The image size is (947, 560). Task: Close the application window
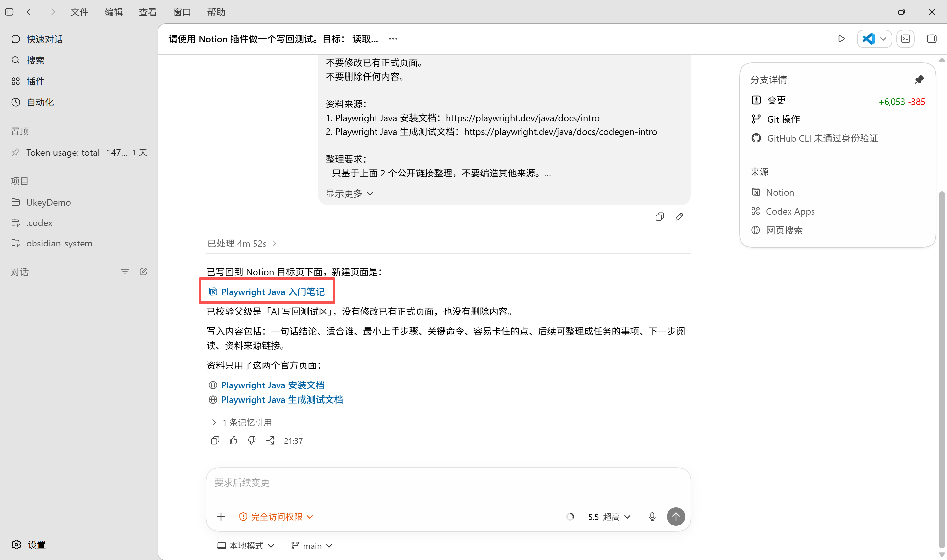[x=932, y=12]
